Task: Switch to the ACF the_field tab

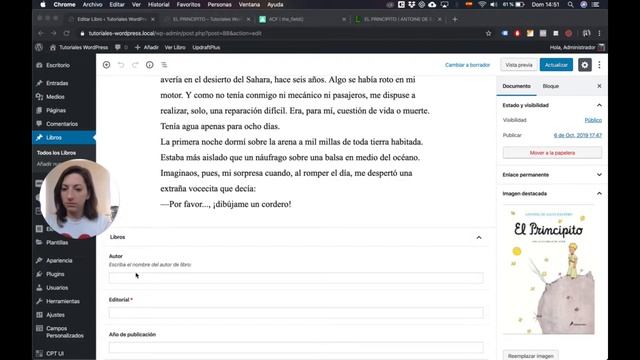Action: (302, 19)
